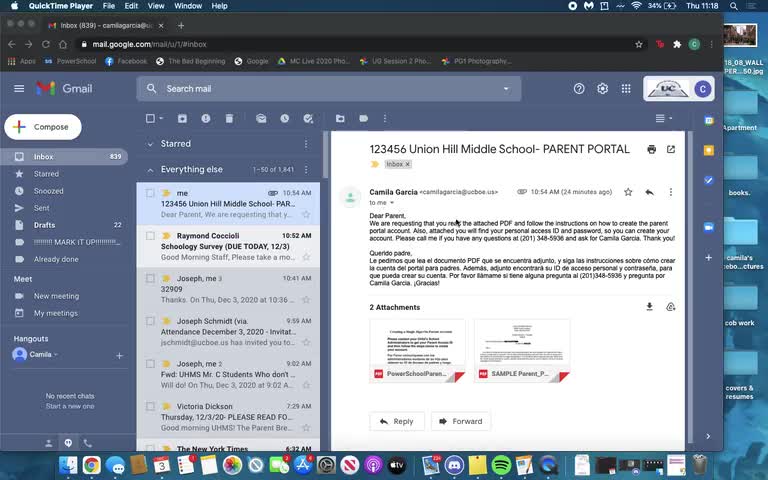Click the Chrome bookmark star icon
Viewport: 768px width, 480px height.
pos(639,44)
